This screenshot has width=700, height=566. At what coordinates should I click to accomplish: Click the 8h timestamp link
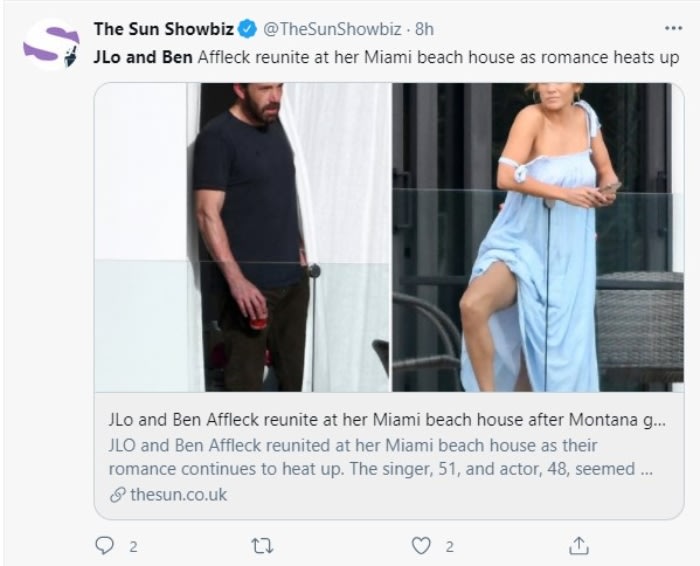pyautogui.click(x=424, y=29)
